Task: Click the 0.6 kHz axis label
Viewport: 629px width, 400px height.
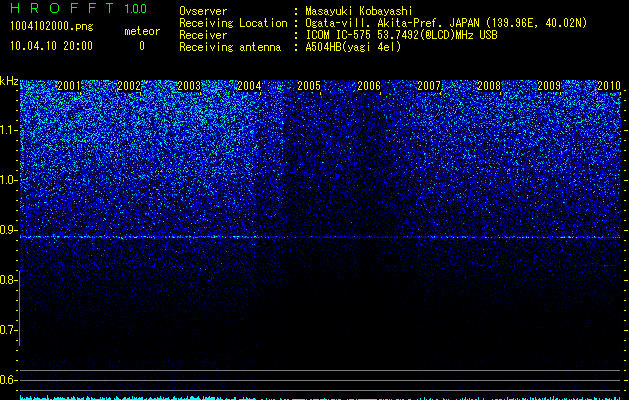Action: 7,380
